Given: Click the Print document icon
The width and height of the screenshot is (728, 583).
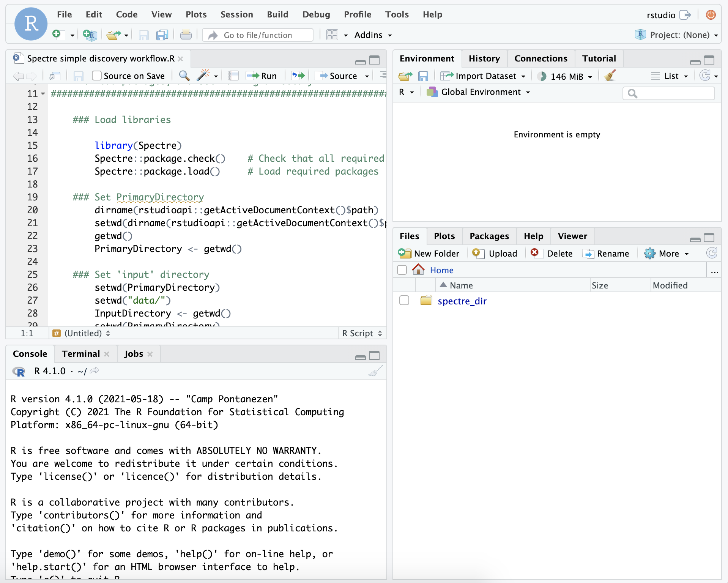Looking at the screenshot, I should (x=186, y=35).
